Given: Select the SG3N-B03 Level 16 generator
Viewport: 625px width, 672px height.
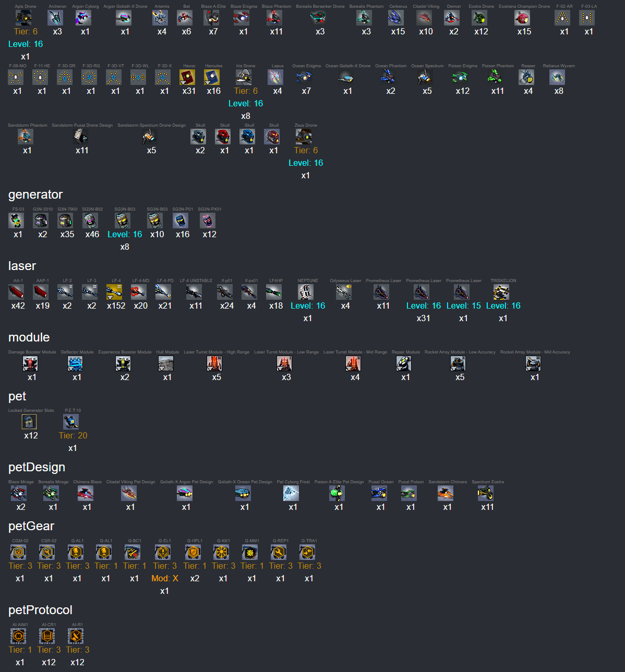Looking at the screenshot, I should [x=123, y=221].
